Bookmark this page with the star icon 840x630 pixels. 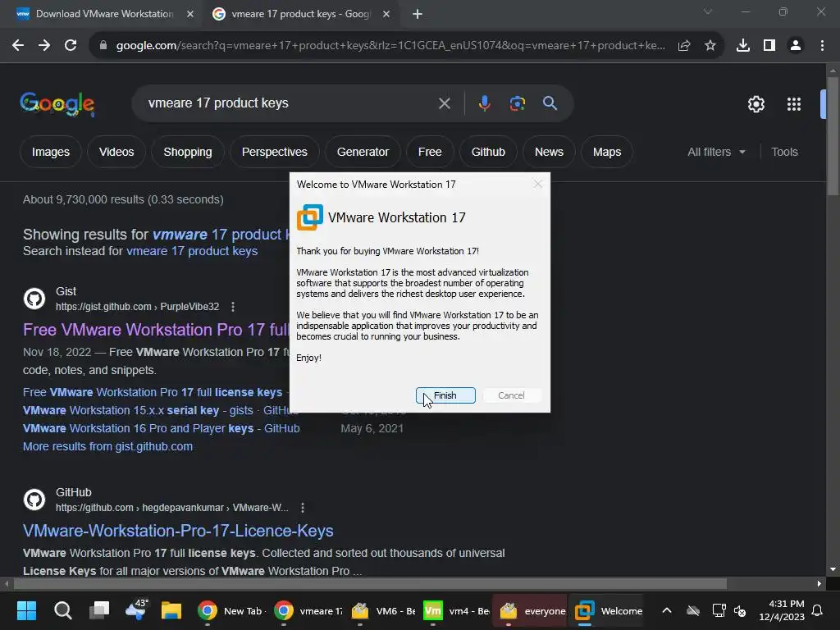tap(710, 46)
